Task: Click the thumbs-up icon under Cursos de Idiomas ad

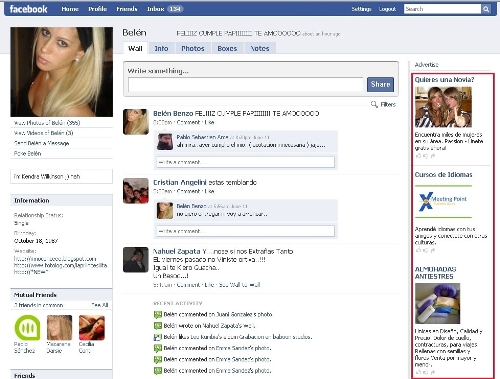Action: pos(418,250)
